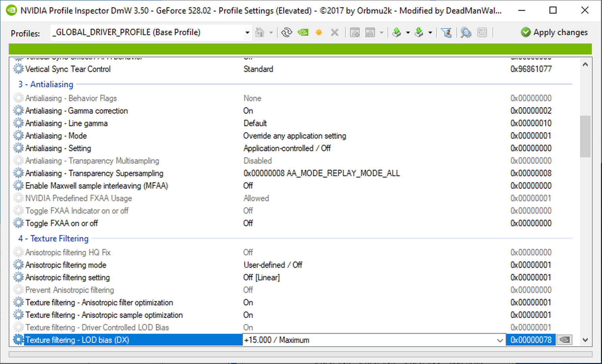Click gear icon for Anisotropic filtering mode

[18, 265]
